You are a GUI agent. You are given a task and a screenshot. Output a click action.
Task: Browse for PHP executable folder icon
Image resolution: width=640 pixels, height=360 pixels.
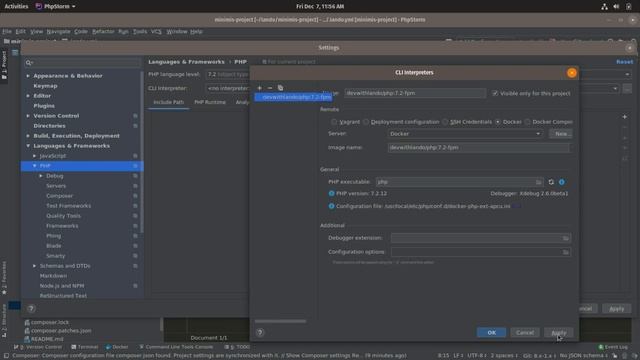[x=539, y=182]
